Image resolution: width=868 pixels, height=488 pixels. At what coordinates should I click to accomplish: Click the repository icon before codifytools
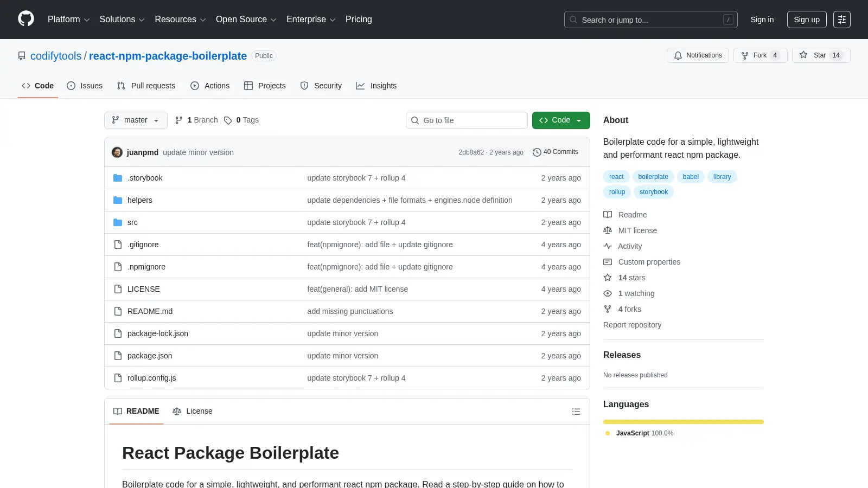pos(22,56)
